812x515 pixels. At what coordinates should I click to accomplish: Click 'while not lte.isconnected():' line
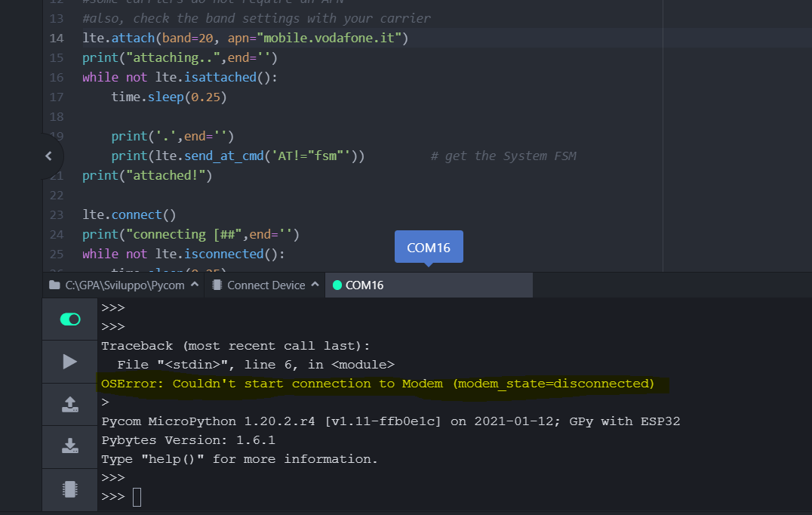tap(183, 254)
